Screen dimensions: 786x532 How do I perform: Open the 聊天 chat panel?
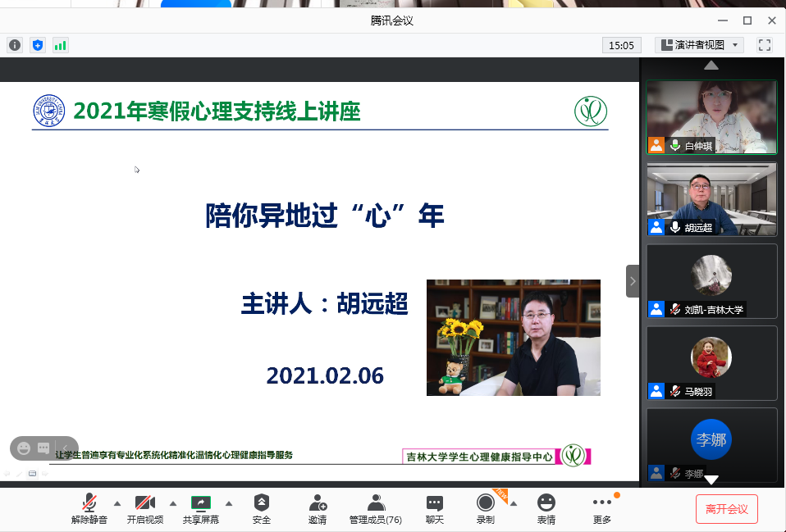[435, 509]
